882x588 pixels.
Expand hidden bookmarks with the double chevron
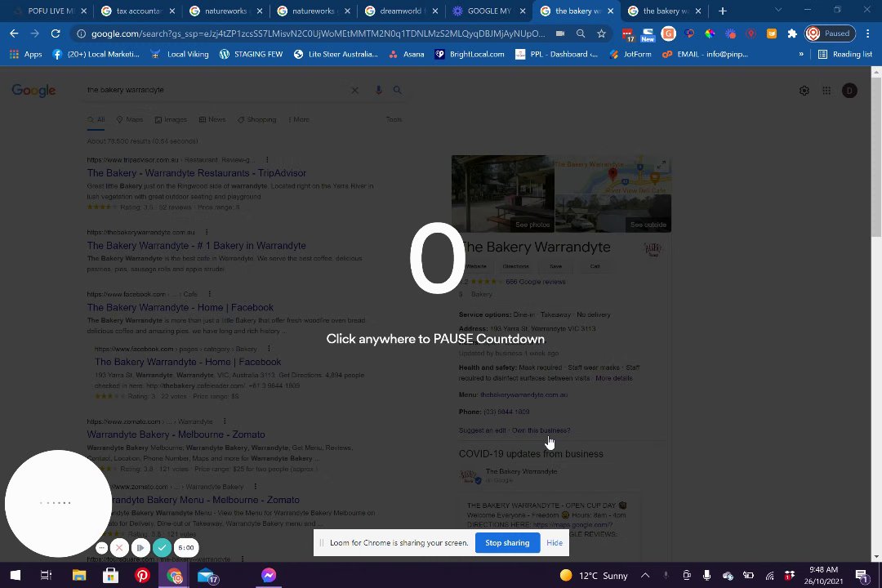click(801, 54)
